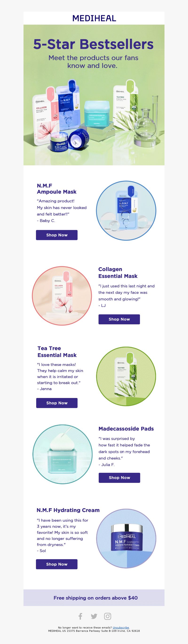Shop Now for Collagen Essential Mask
Viewport: 188px width, 644px height.
click(x=119, y=319)
